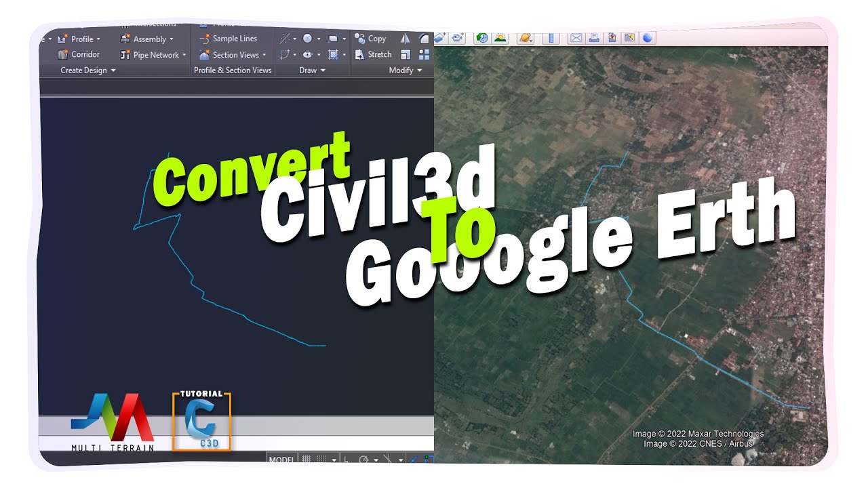
Task: Select the Rectangle draw tool
Action: [333, 39]
